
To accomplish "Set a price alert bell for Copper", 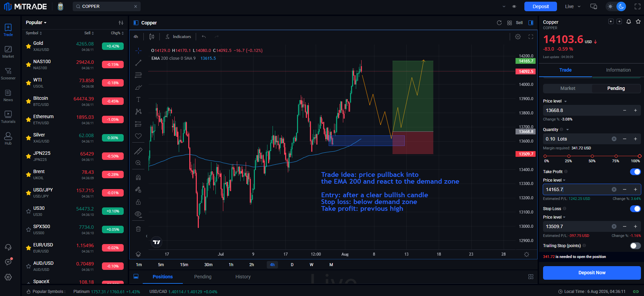I will [x=629, y=22].
